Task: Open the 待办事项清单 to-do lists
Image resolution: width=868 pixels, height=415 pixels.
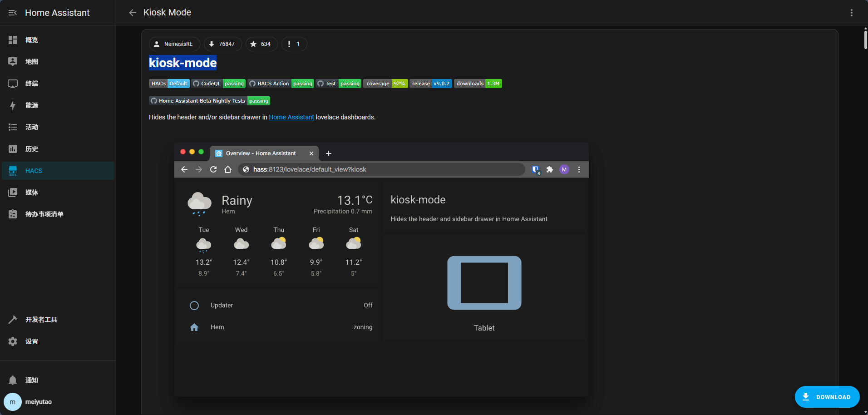Action: pos(44,214)
